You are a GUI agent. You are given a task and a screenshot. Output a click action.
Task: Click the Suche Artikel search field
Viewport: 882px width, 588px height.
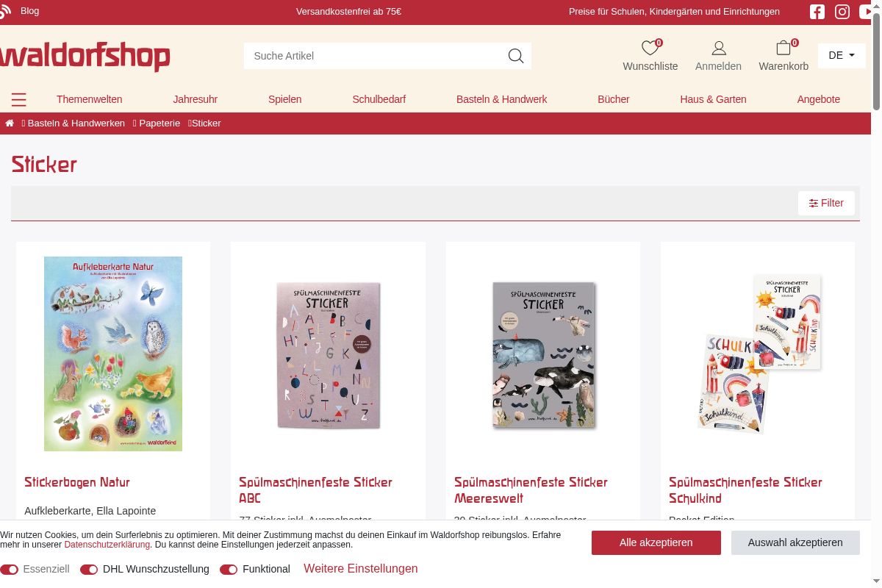point(375,56)
